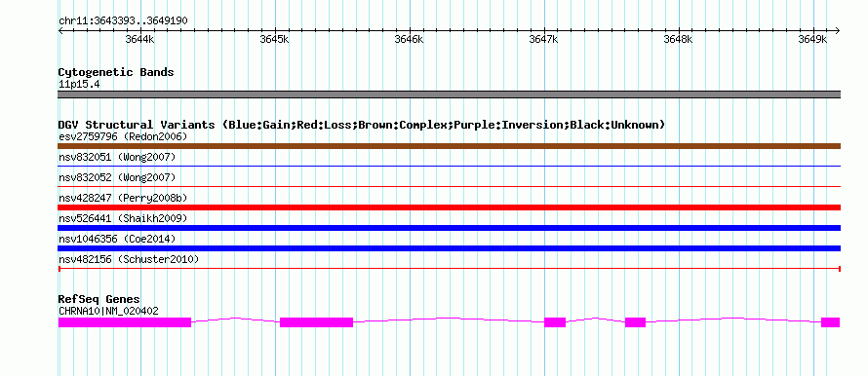The image size is (868, 376).
Task: Click the CHRNA10 exon near 3645k
Action: click(x=317, y=322)
